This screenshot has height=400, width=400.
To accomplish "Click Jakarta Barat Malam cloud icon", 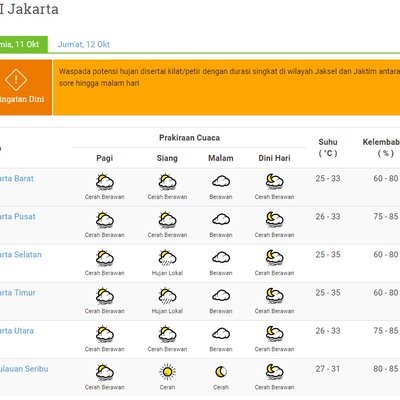I will [x=221, y=182].
